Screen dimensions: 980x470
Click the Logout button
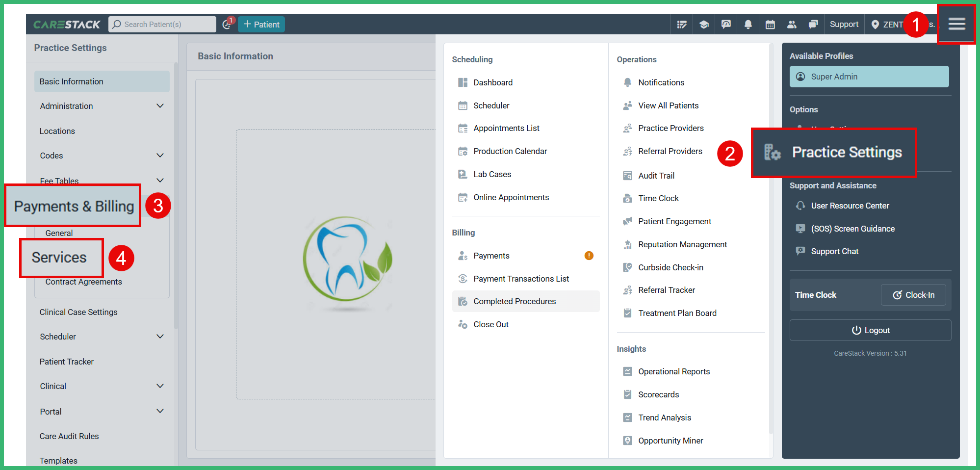(x=870, y=330)
